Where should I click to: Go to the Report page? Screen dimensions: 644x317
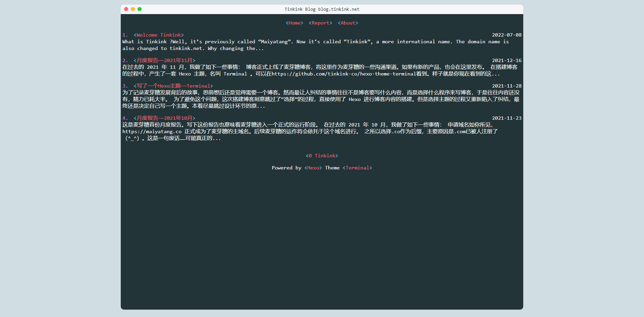320,23
